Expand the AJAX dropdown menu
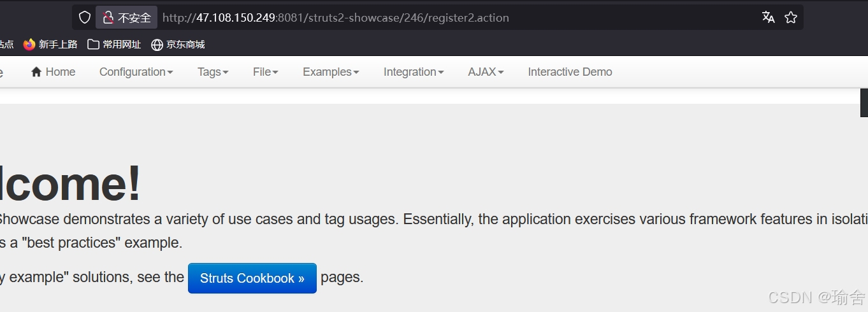This screenshot has height=312, width=868. coord(486,72)
